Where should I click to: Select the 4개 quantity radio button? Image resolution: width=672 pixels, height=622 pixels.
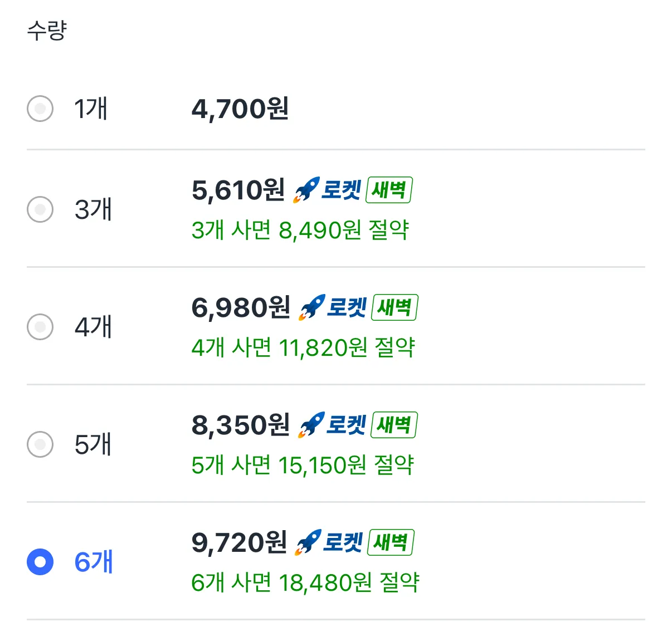(40, 327)
